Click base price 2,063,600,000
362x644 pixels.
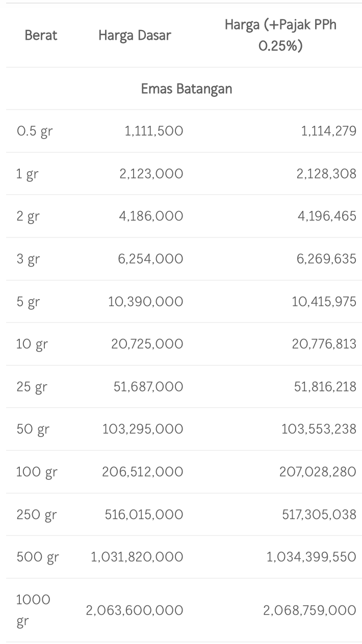point(135,610)
